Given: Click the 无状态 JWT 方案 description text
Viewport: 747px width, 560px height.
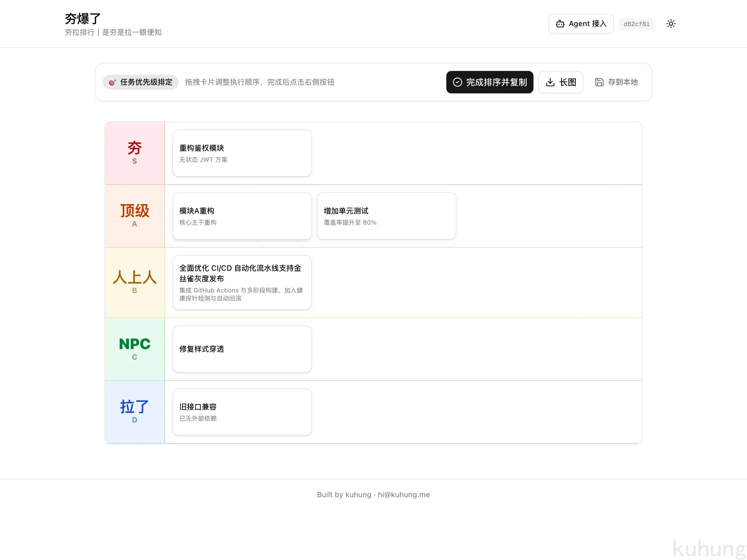Looking at the screenshot, I should (203, 159).
